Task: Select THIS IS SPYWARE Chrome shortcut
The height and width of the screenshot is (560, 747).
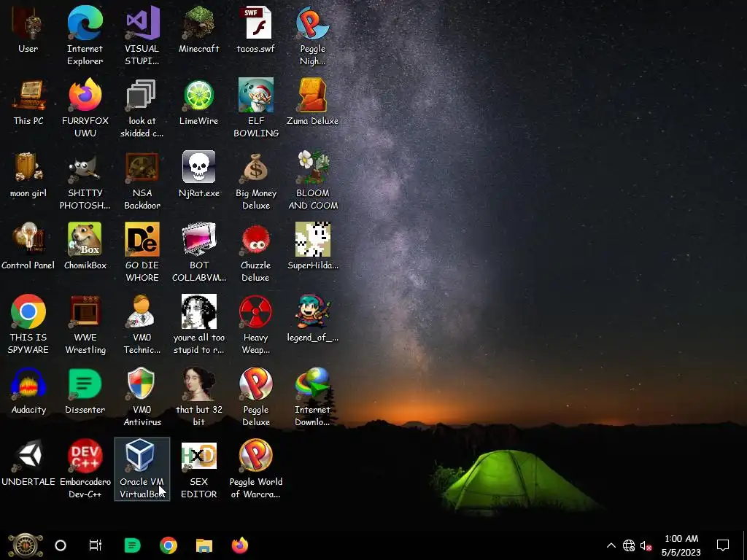Action: 28,324
